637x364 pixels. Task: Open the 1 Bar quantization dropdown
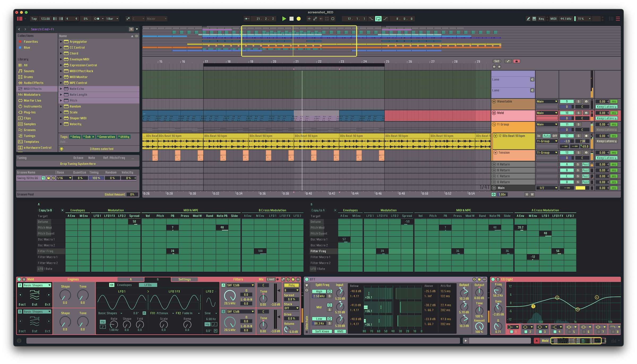(x=112, y=19)
